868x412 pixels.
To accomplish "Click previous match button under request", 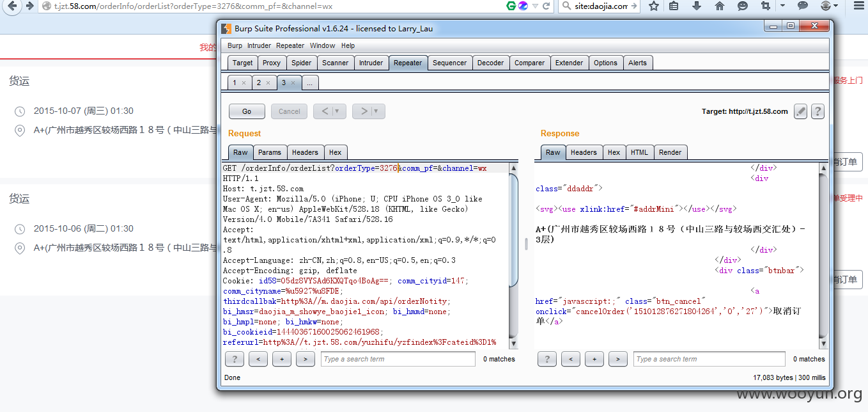I will coord(258,359).
